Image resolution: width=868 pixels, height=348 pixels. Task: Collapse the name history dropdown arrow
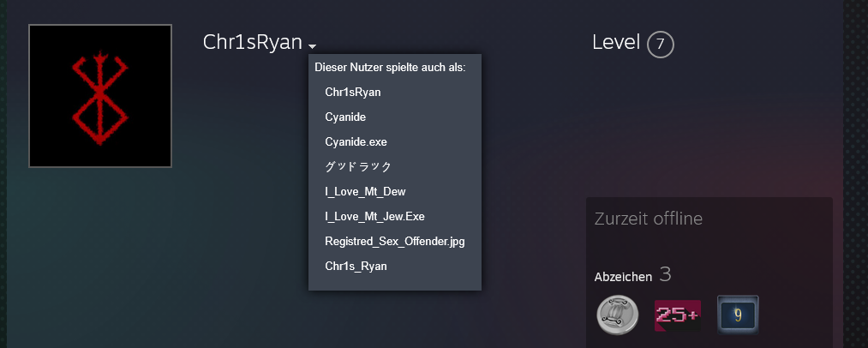(x=313, y=46)
